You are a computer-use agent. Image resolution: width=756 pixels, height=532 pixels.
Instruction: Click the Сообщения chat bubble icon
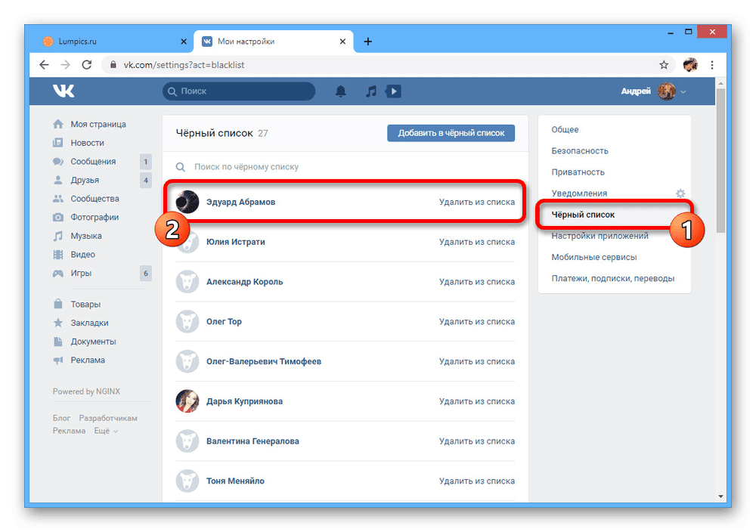coord(58,162)
